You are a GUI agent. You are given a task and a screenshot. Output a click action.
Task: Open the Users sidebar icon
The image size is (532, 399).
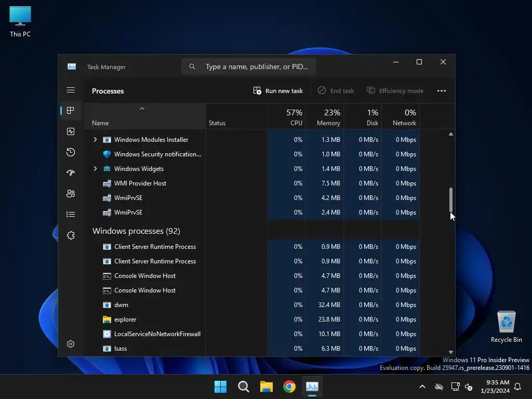71,193
